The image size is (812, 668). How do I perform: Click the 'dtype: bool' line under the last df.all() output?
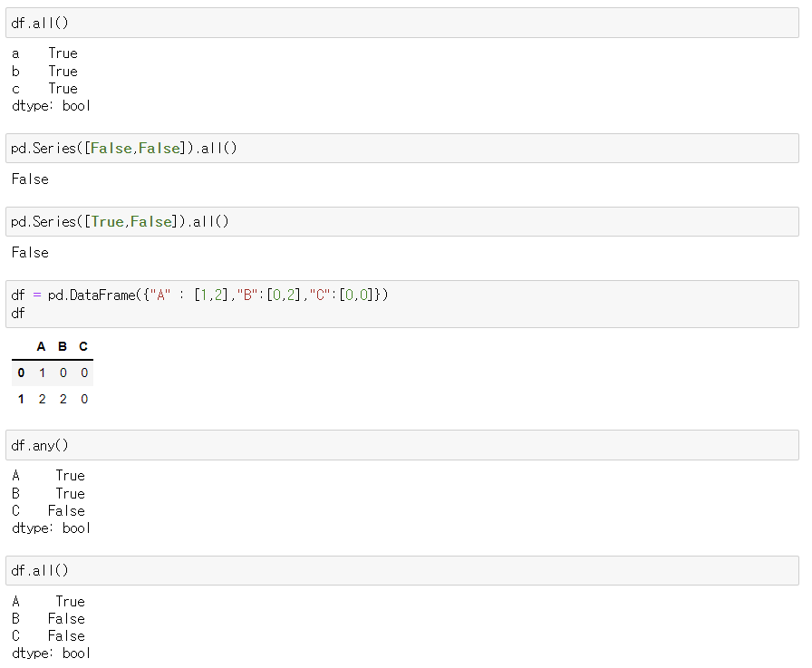(51, 653)
